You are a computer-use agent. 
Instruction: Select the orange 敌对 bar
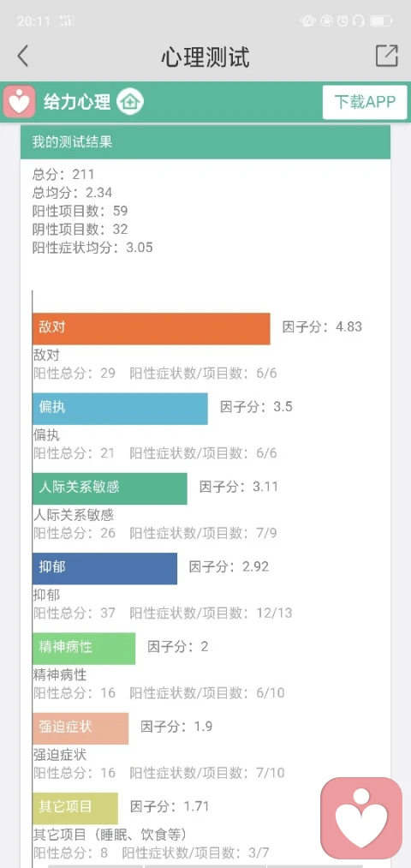tap(151, 329)
